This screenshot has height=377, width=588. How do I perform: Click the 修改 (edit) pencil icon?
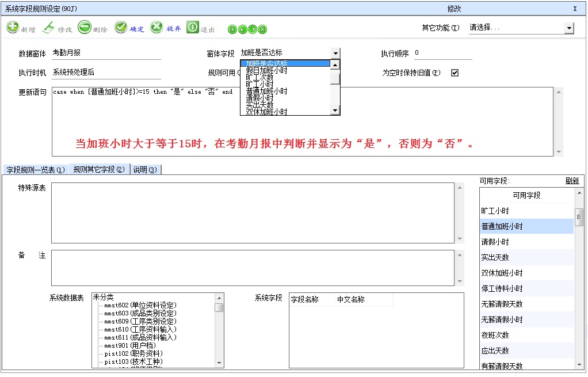(x=49, y=28)
